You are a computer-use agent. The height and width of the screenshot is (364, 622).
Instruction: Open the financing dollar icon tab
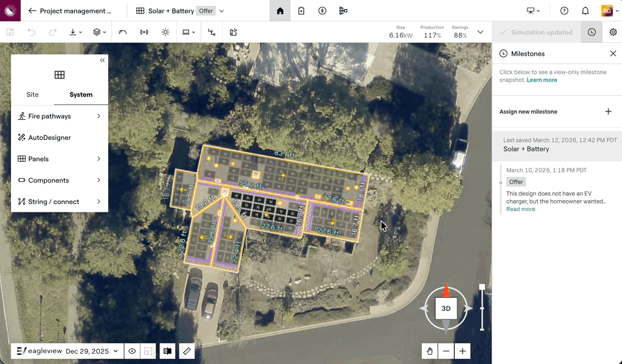322,11
